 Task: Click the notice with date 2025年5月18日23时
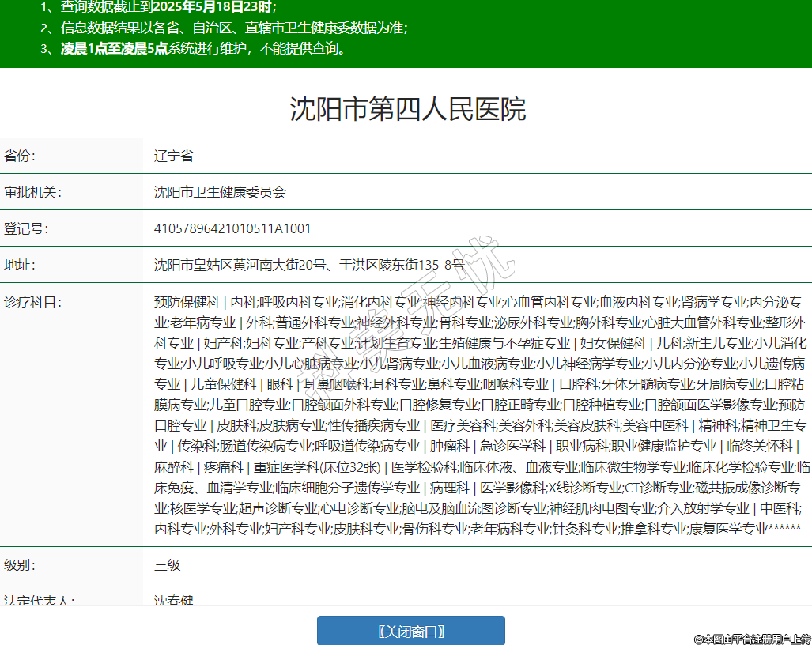point(158,8)
